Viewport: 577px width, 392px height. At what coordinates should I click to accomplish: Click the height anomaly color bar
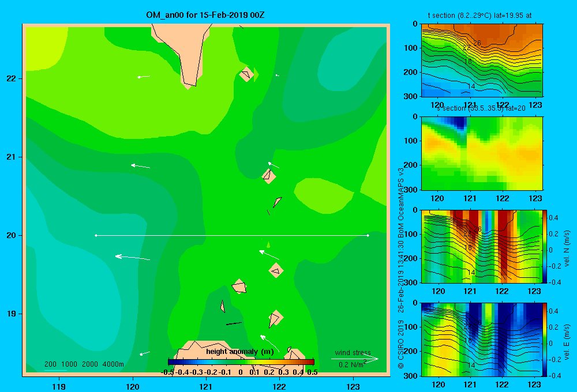coord(241,362)
